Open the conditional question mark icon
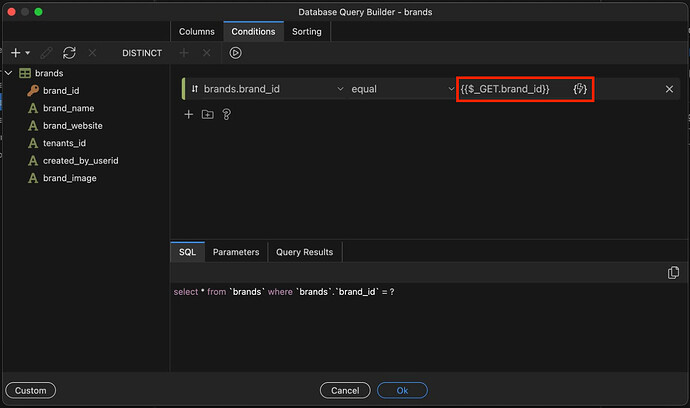Viewport: 690px width, 408px height. 227,114
